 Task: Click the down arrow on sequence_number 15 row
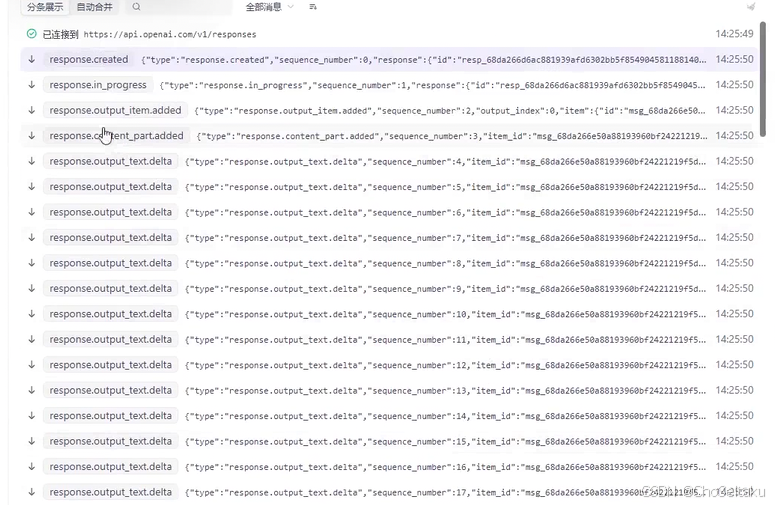pos(32,441)
